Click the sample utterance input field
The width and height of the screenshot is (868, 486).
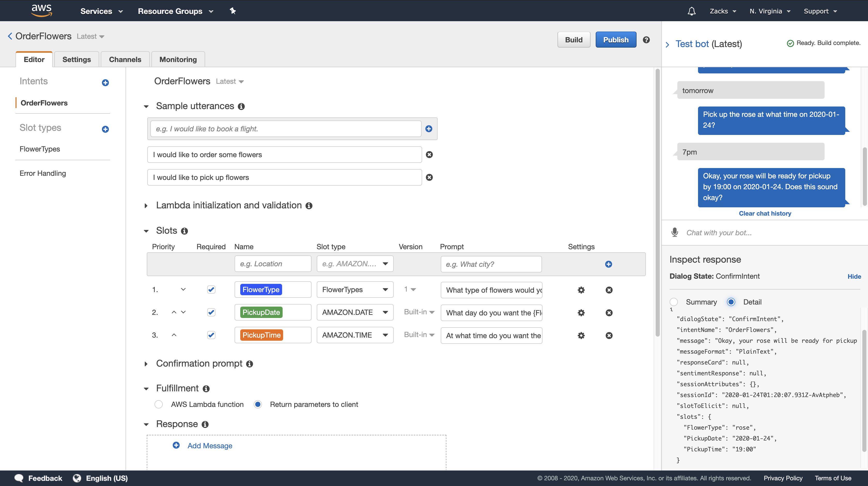coord(285,129)
